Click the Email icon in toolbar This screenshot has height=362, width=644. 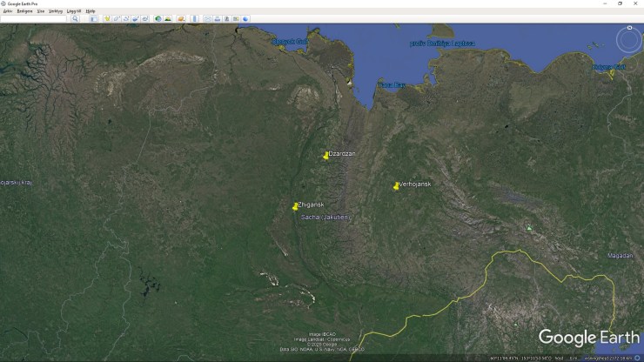pos(207,18)
